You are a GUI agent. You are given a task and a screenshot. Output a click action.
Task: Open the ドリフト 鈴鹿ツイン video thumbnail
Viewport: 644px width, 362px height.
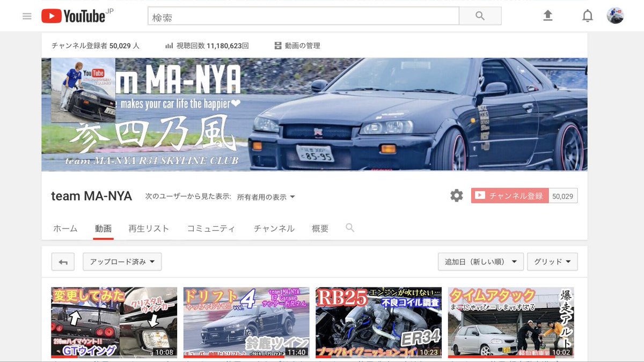tap(246, 322)
